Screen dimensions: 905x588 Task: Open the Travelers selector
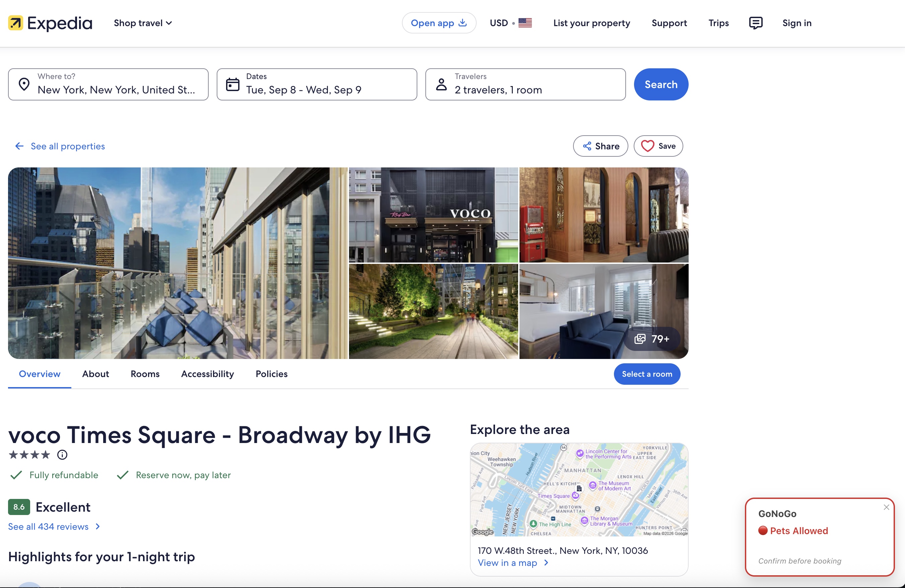[526, 84]
